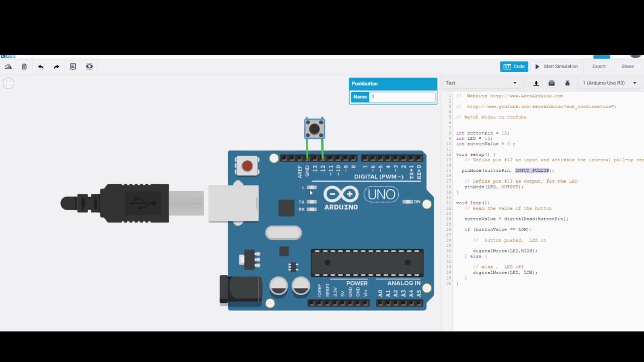This screenshot has width=644, height=362.
Task: Click the Export button
Action: 599,66
